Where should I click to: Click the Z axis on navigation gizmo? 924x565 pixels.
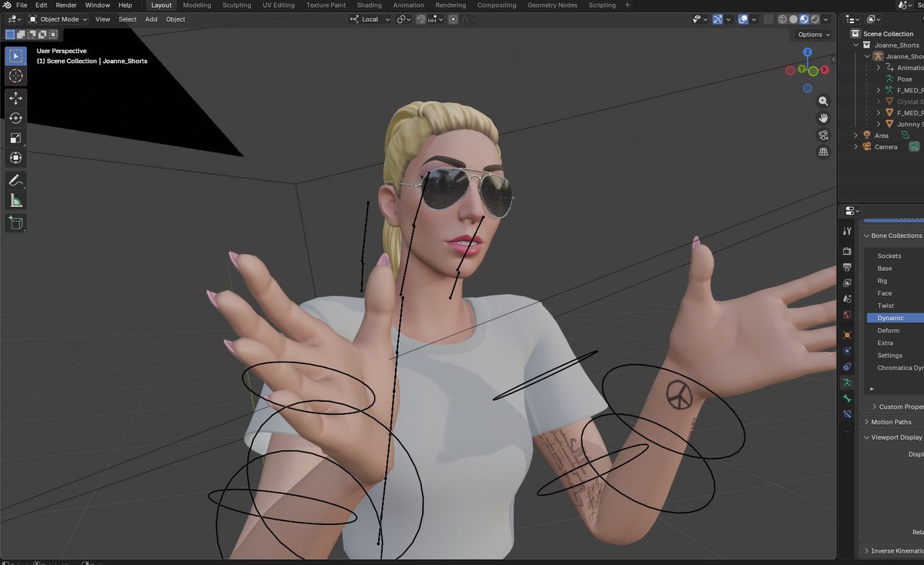coord(808,52)
